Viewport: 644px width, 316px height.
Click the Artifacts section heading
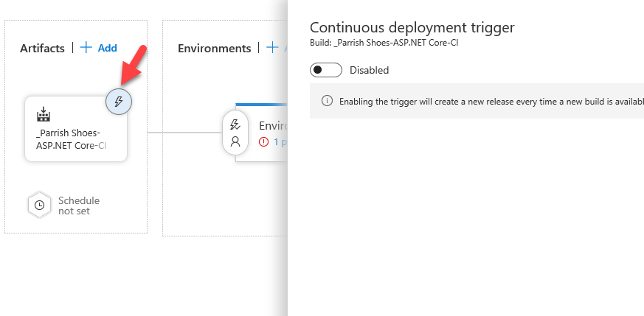[42, 48]
